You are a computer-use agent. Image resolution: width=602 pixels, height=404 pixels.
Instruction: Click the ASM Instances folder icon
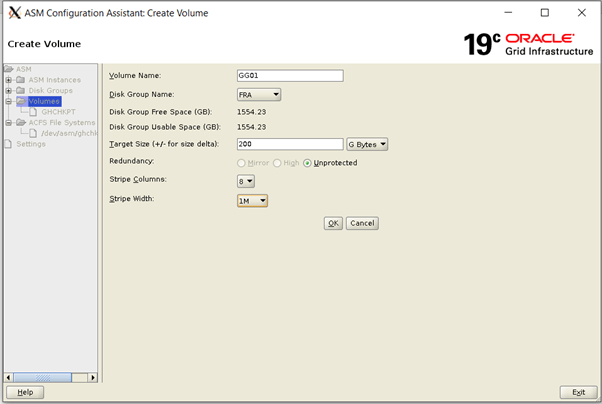[x=21, y=80]
